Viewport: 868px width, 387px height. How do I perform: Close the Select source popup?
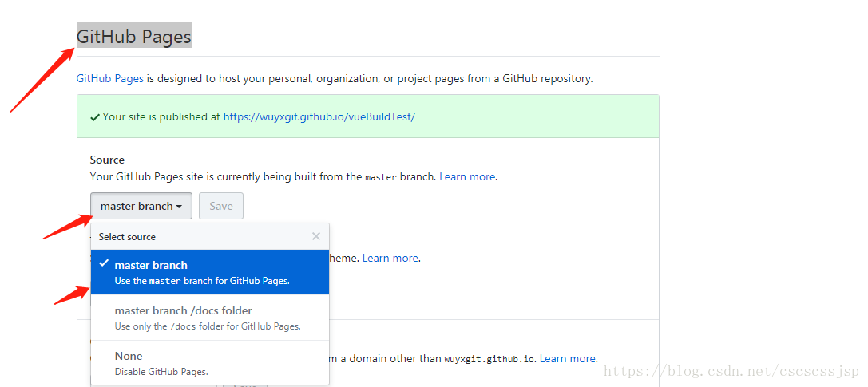[x=316, y=237]
